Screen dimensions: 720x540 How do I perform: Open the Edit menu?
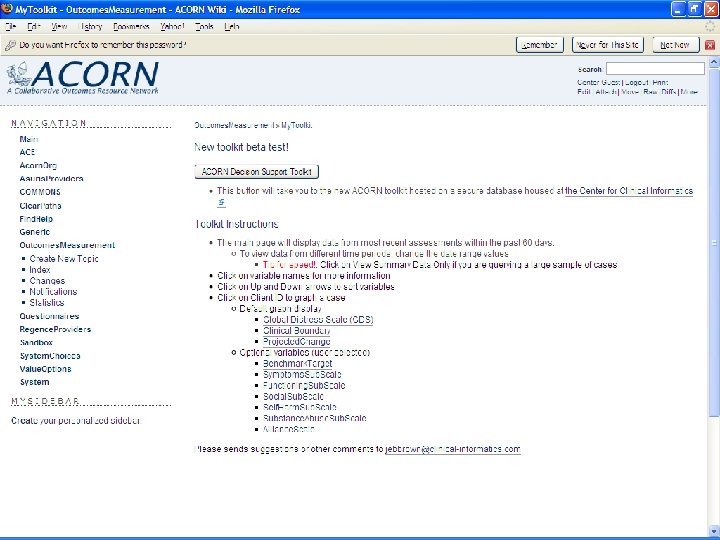click(x=34, y=27)
